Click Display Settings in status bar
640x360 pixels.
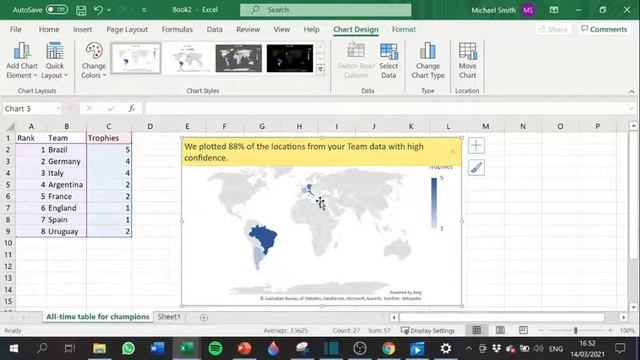tap(428, 331)
